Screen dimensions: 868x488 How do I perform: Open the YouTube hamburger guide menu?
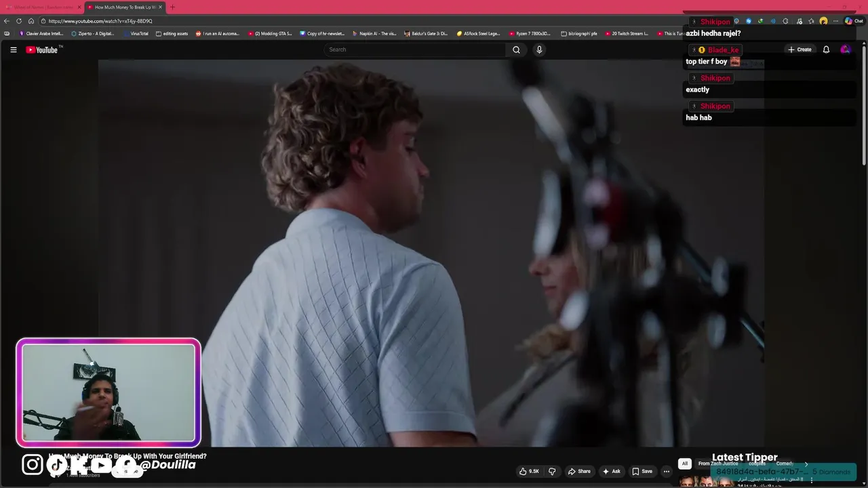click(x=13, y=49)
